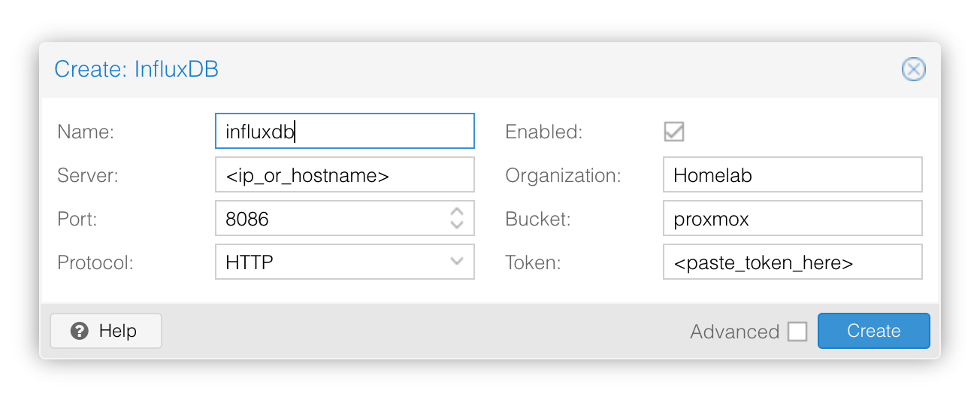Click the 'Enabled:' label
Image resolution: width=980 pixels, height=397 pixels.
544,132
